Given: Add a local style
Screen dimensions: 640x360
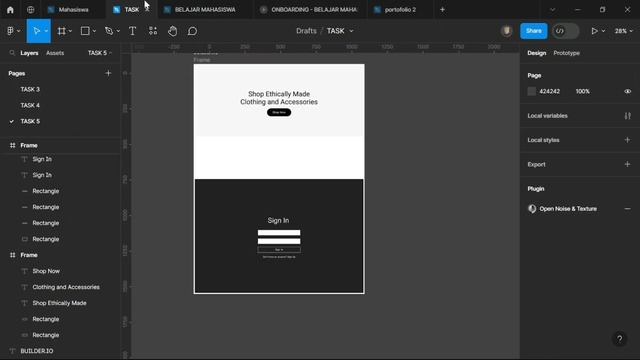Looking at the screenshot, I should (627, 140).
